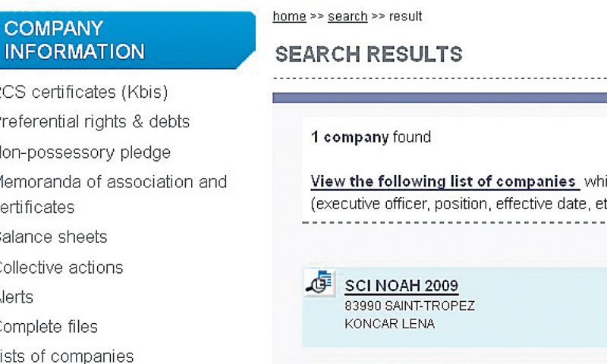Select Complete files menu item
This screenshot has height=364, width=607.
pyautogui.click(x=48, y=327)
